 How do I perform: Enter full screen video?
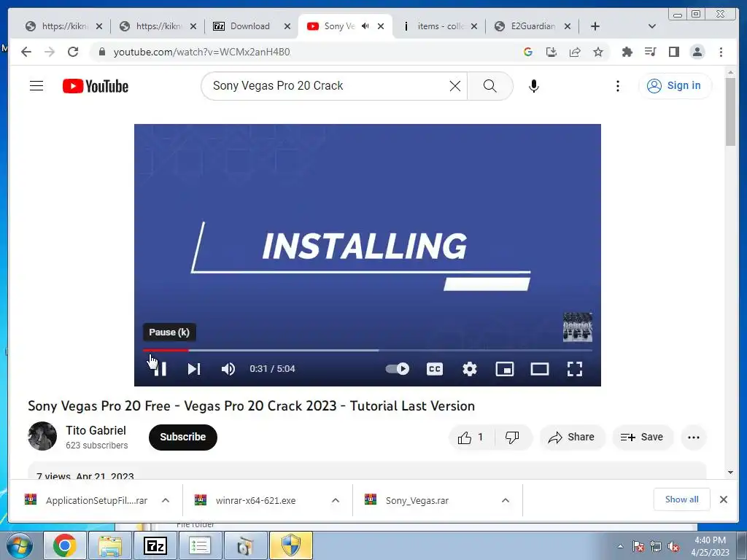point(575,369)
